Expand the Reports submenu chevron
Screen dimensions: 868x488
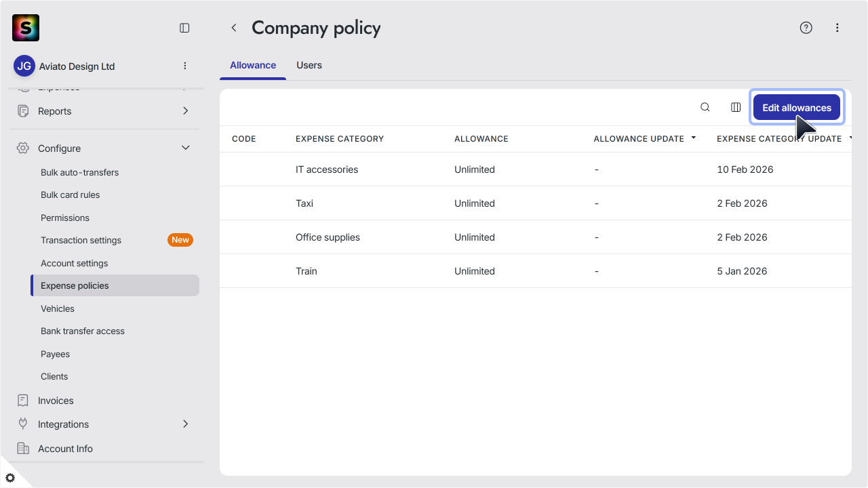[x=185, y=111]
